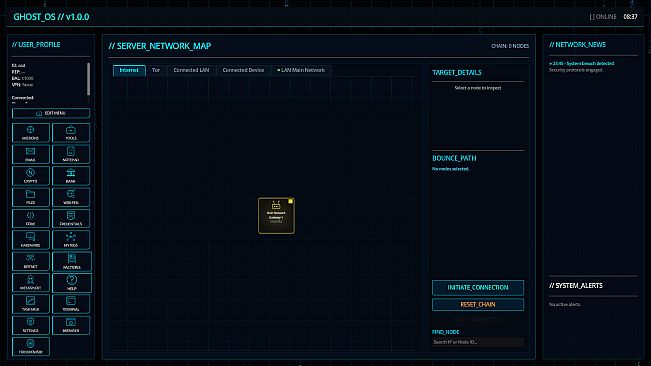Image resolution: width=651 pixels, height=366 pixels.
Task: Click the INITIATE_CONNECTION button
Action: pos(478,288)
